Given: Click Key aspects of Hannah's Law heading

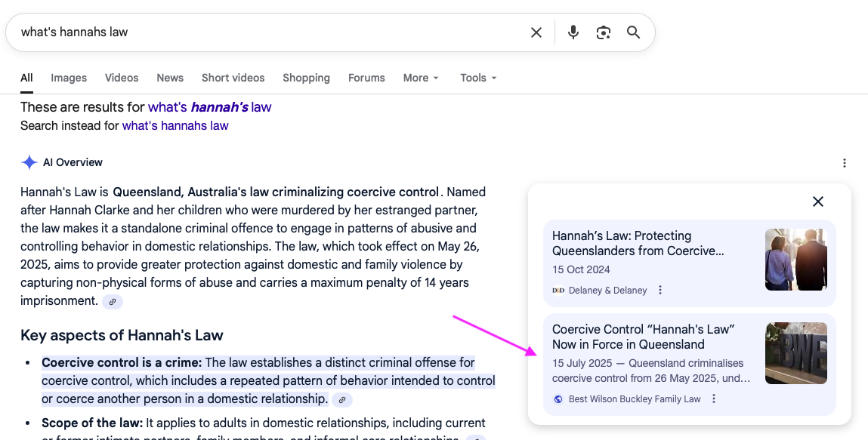Looking at the screenshot, I should 122,336.
